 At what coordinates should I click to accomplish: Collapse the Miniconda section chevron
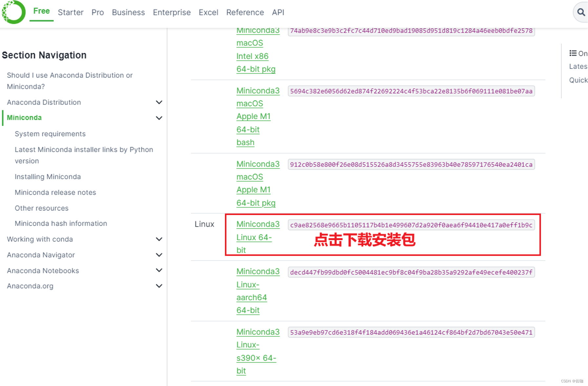(159, 118)
